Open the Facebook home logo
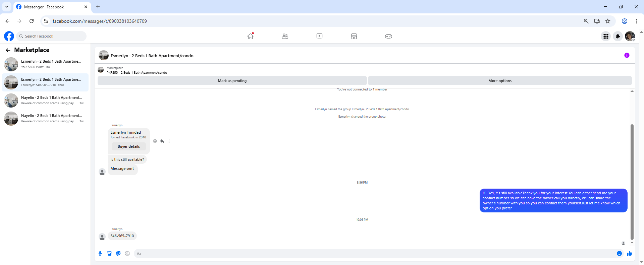This screenshot has height=265, width=644. 9,36
